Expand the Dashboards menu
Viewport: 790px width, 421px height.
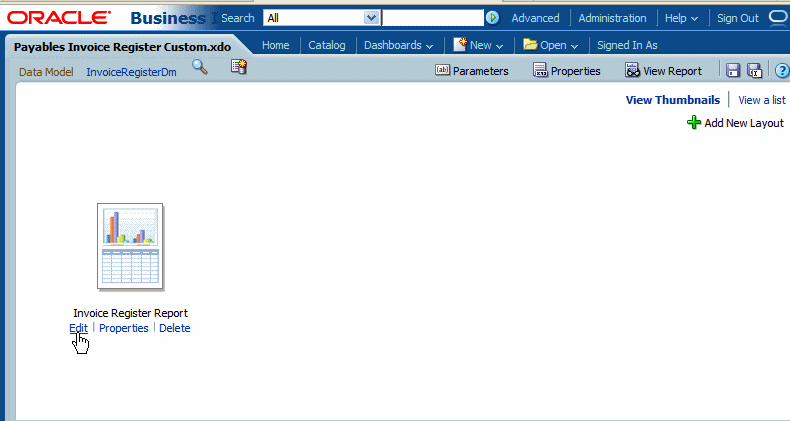[399, 45]
